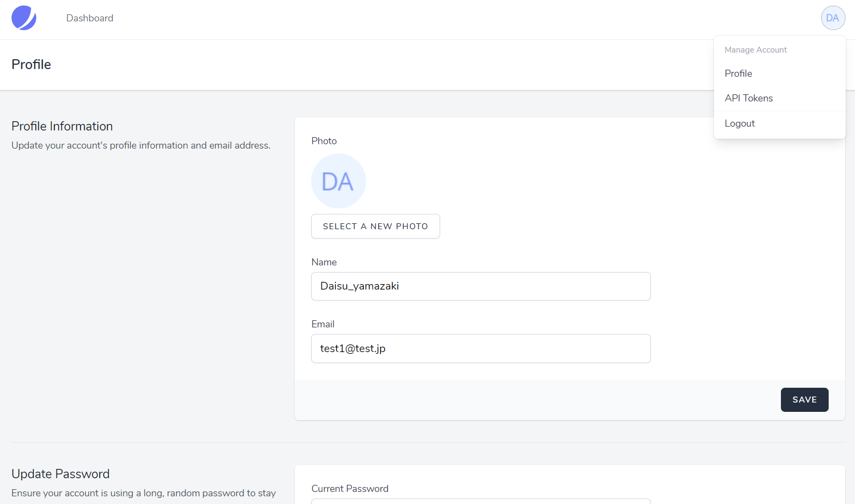
Task: Click the Manage Account header text
Action: tap(756, 50)
